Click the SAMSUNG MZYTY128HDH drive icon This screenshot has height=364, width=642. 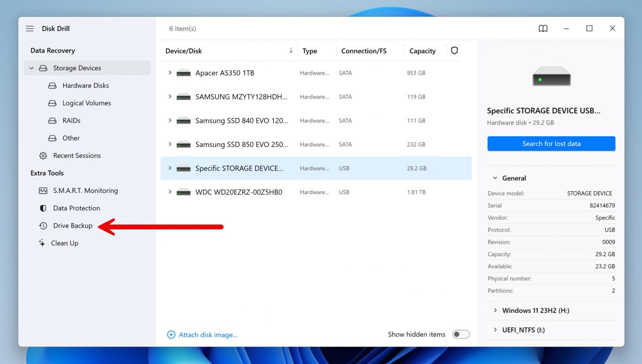click(x=183, y=97)
